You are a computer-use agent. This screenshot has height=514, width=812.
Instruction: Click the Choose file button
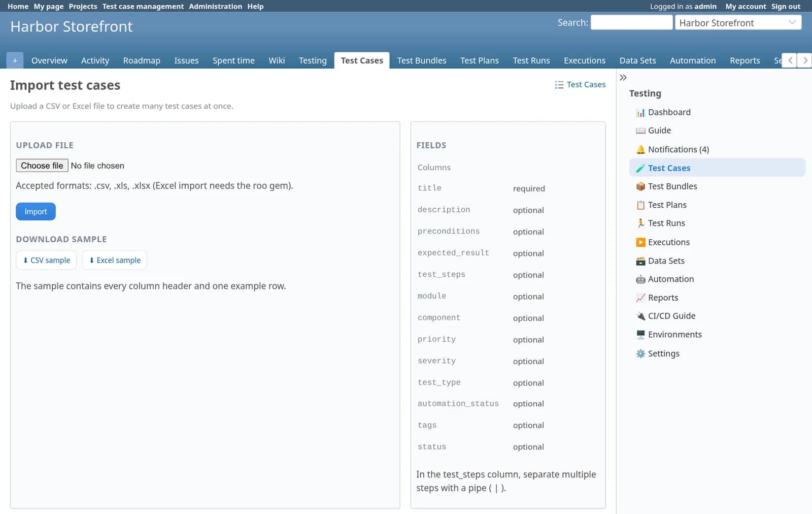42,166
